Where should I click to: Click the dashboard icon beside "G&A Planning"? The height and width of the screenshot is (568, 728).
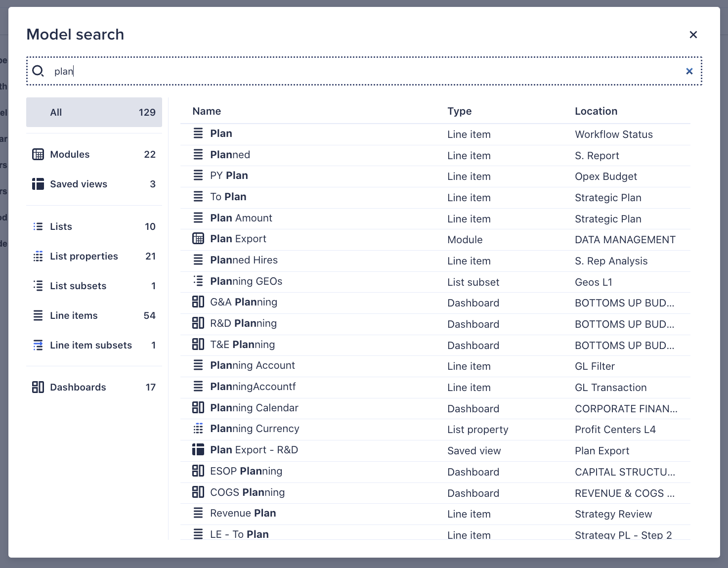pyautogui.click(x=198, y=302)
